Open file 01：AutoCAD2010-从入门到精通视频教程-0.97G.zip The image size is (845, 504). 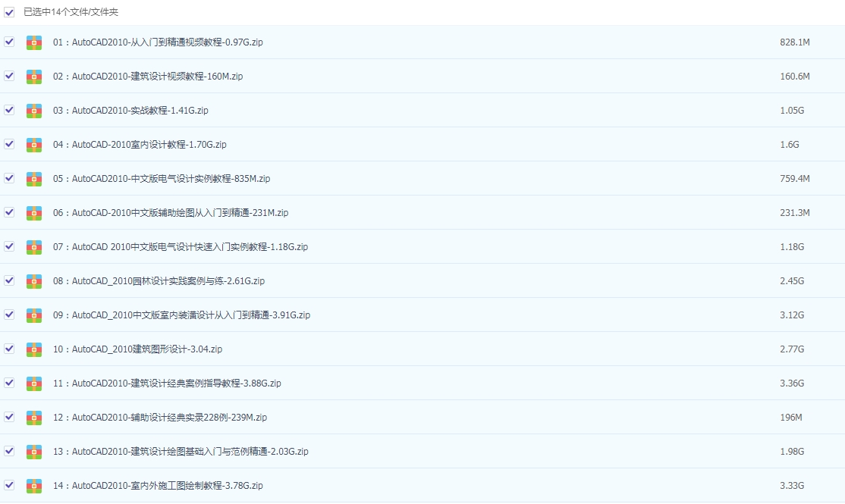158,42
